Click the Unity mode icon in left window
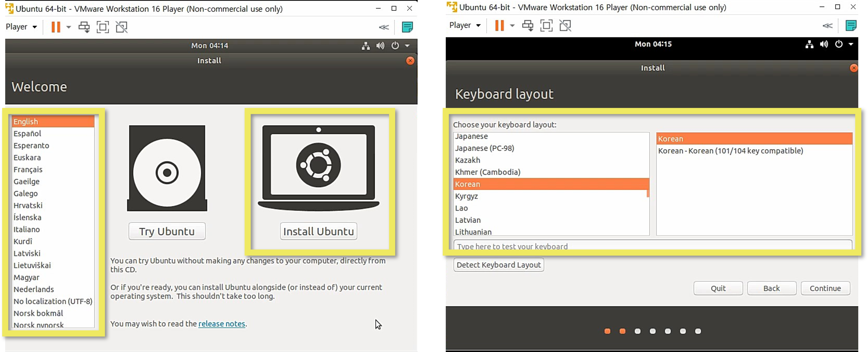Image resolution: width=868 pixels, height=352 pixels. tap(122, 27)
